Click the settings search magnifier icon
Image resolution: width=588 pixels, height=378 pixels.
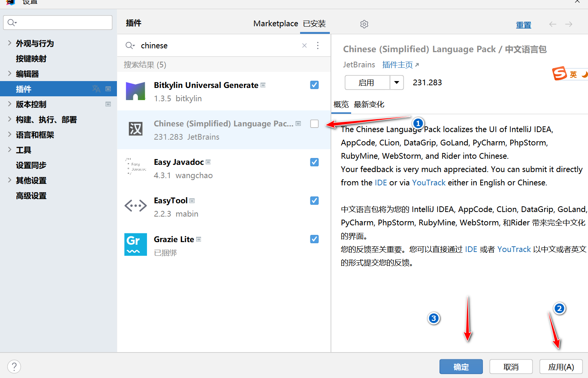pyautogui.click(x=12, y=22)
